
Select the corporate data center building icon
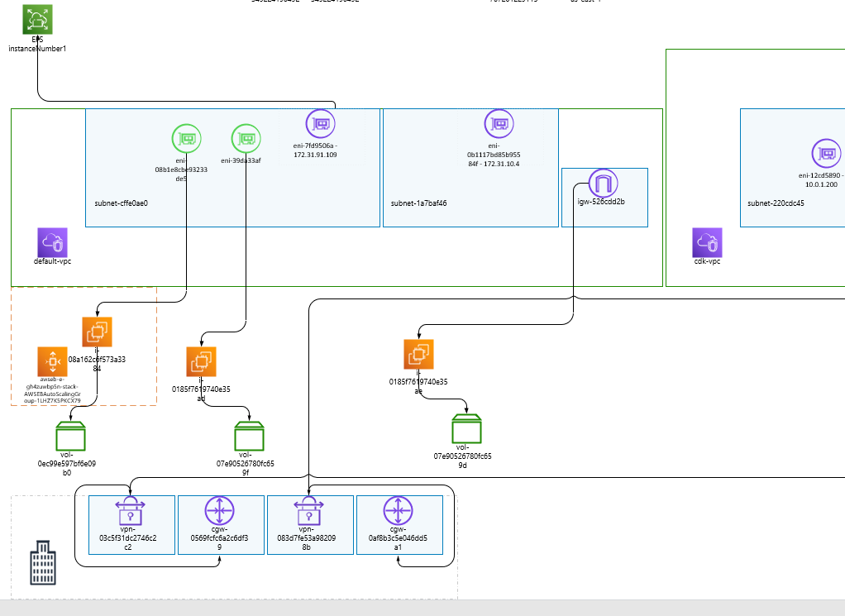(43, 562)
